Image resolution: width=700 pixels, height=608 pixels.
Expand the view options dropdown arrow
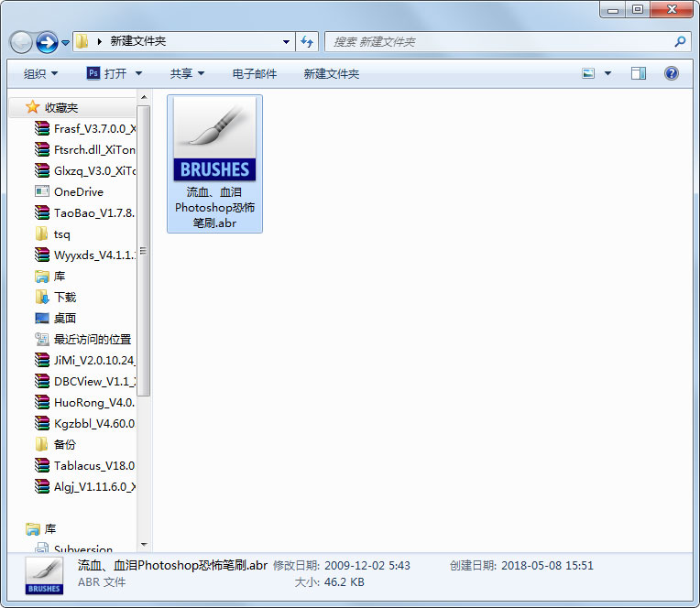[x=607, y=73]
